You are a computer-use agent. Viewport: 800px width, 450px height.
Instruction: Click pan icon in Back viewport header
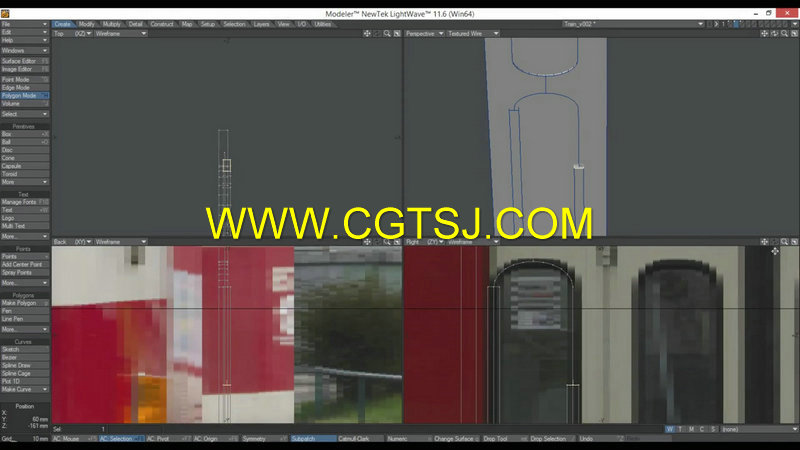pyautogui.click(x=367, y=242)
